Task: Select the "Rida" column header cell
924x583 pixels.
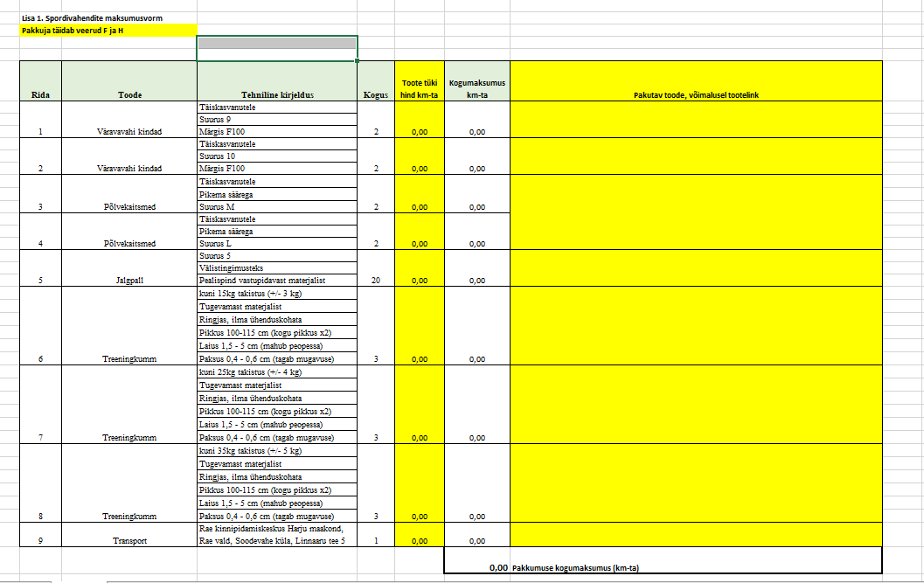Action: tap(40, 94)
